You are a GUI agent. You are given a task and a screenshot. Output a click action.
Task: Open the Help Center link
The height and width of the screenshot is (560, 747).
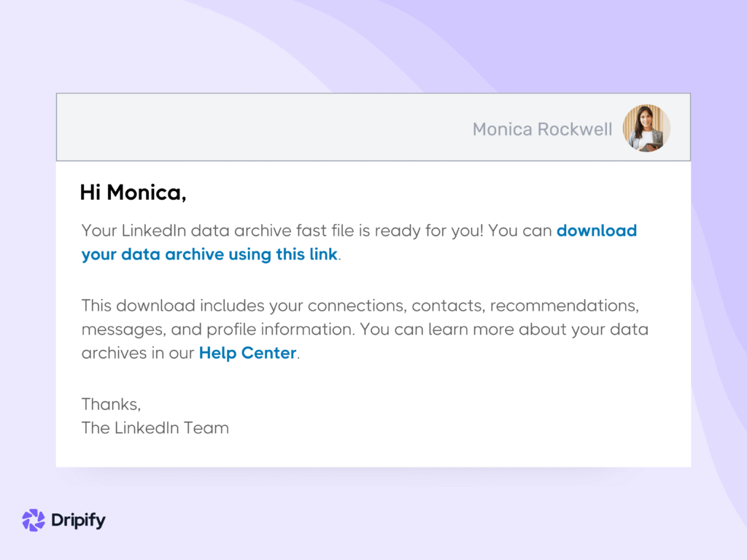point(247,353)
